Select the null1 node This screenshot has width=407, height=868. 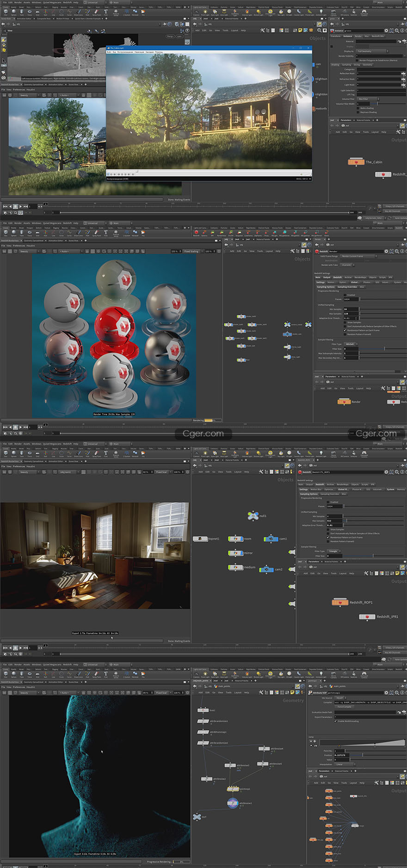253,516
